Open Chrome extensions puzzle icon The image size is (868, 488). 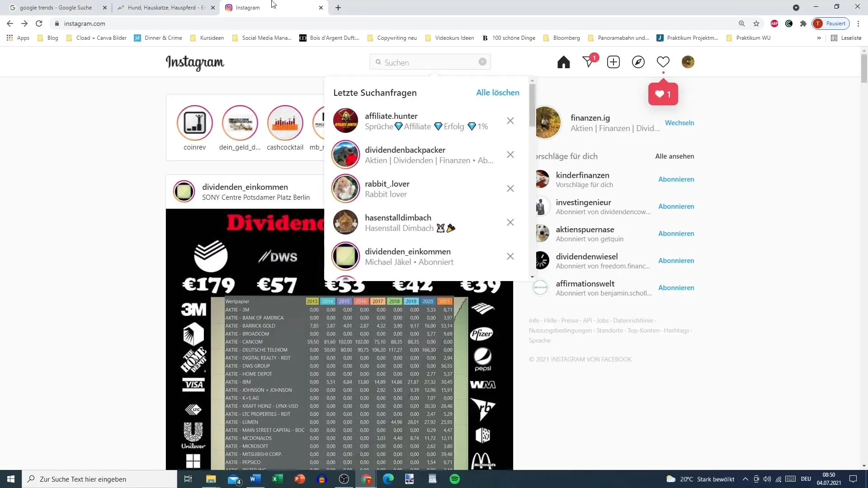pyautogui.click(x=803, y=23)
